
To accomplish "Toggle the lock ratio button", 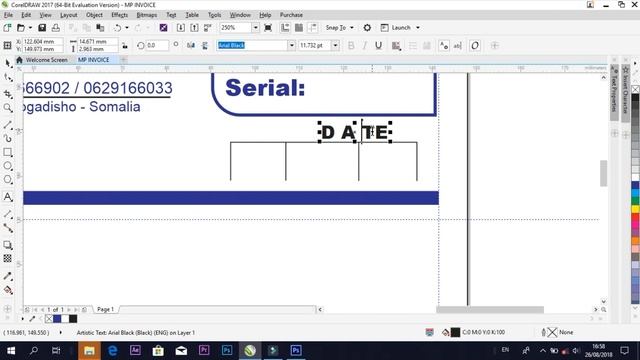I will (x=125, y=45).
